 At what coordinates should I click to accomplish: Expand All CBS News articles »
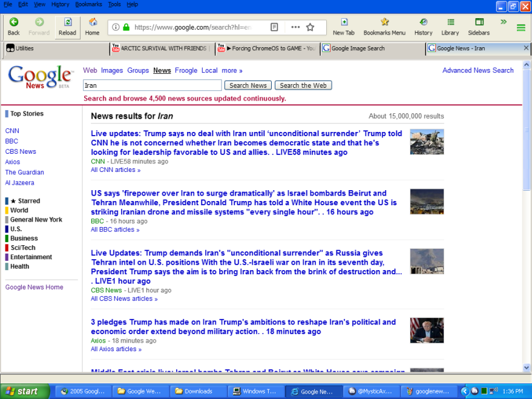124,298
